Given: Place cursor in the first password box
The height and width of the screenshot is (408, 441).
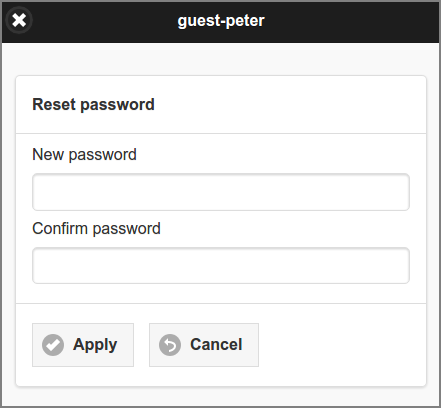Looking at the screenshot, I should pos(221,192).
